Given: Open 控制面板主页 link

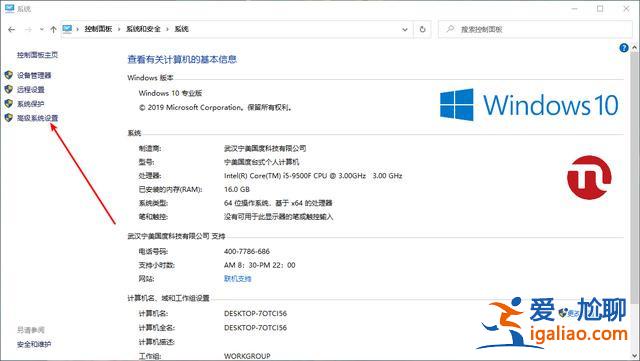Looking at the screenshot, I should point(37,55).
